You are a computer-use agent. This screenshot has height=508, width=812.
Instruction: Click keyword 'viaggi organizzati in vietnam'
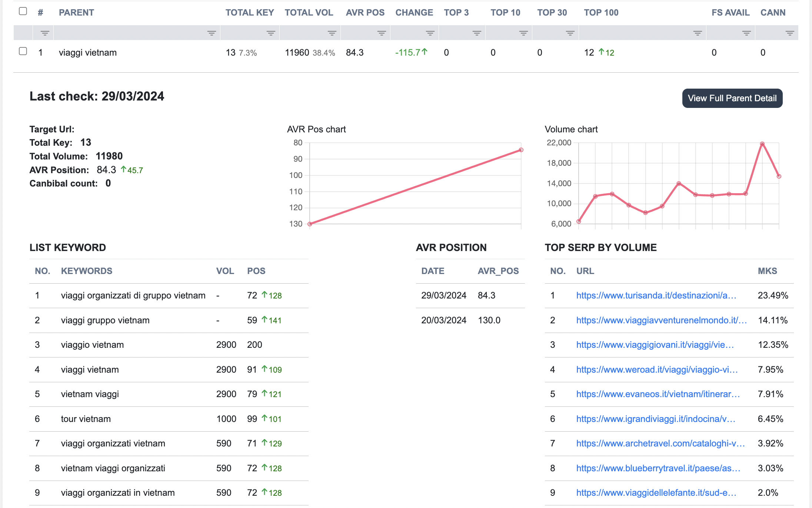pos(118,493)
